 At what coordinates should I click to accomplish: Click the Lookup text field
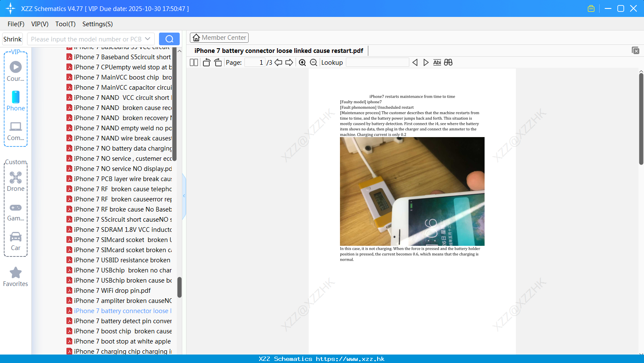point(377,62)
